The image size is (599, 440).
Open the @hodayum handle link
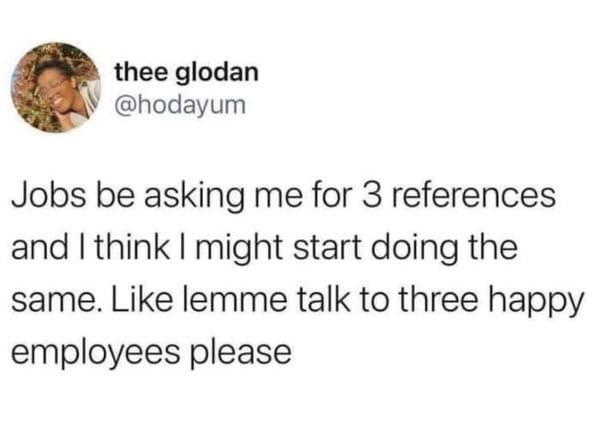[x=180, y=105]
